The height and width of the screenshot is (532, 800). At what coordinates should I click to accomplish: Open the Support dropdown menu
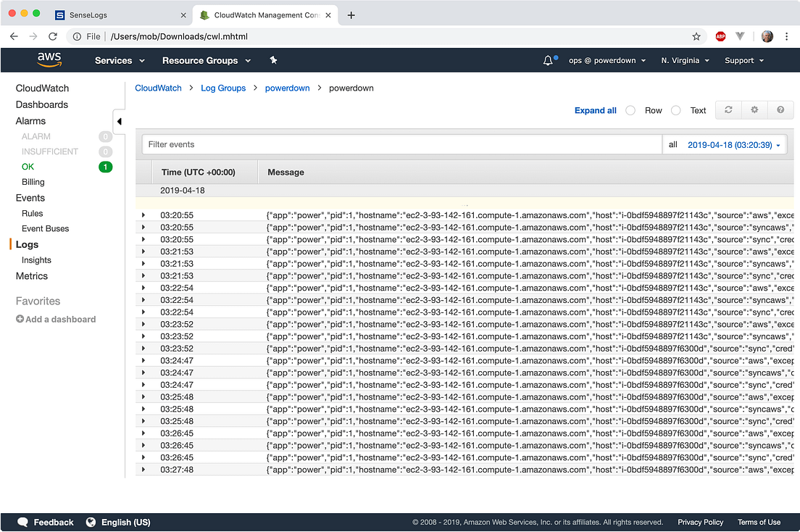pos(744,60)
